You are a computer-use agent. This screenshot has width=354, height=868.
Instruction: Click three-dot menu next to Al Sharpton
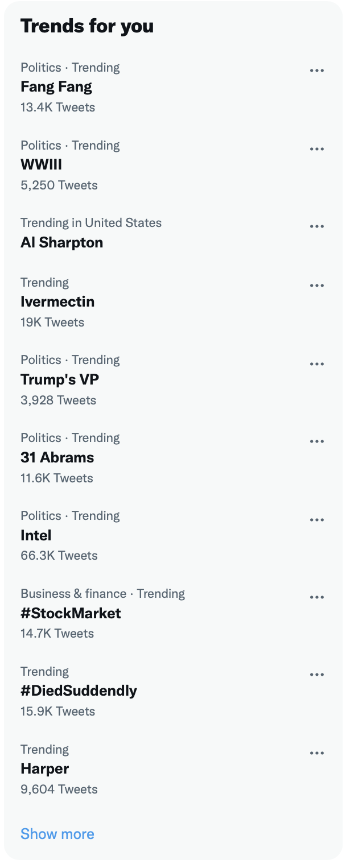pyautogui.click(x=316, y=226)
